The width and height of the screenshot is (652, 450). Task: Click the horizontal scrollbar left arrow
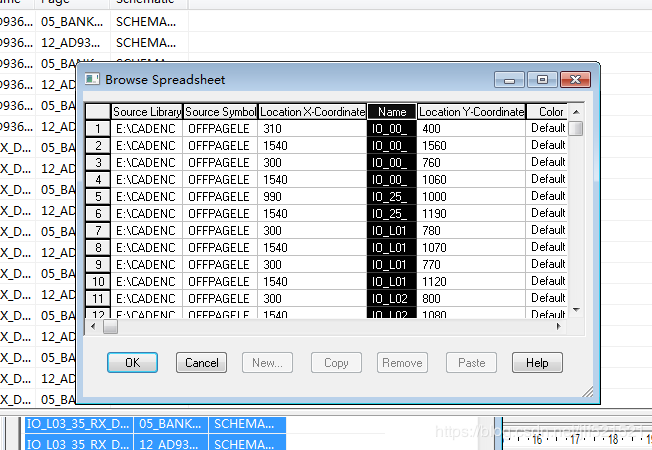(x=93, y=326)
